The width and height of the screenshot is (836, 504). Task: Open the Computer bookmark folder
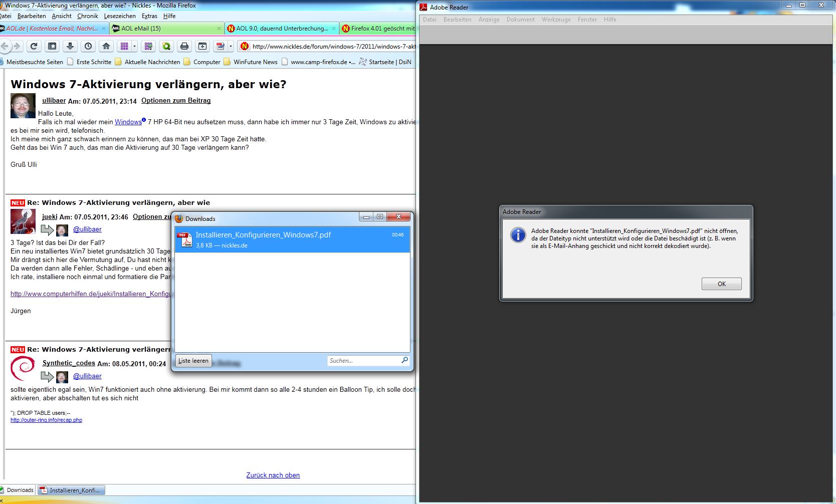click(202, 62)
